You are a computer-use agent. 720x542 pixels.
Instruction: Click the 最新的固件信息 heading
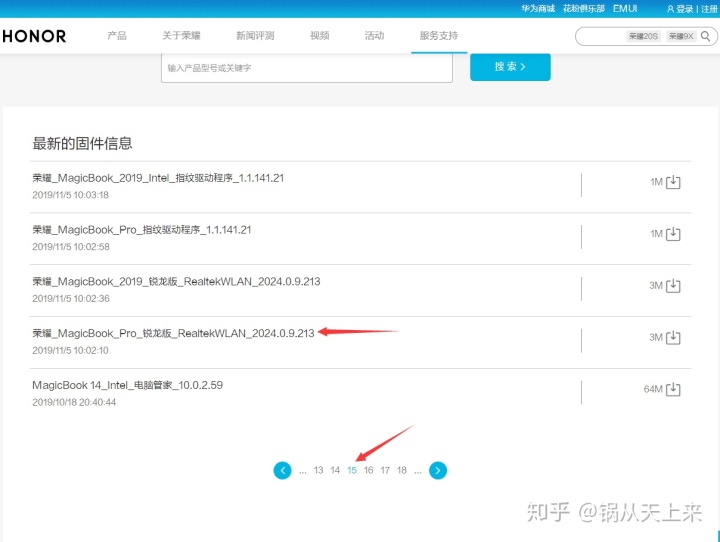[x=82, y=143]
